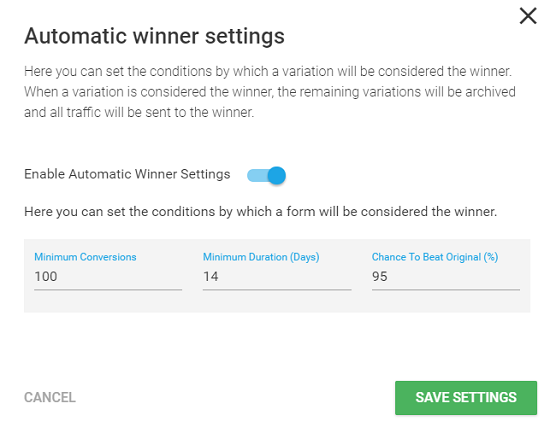This screenshot has height=421, width=550.
Task: Click the Minimum Duration (Days) label
Action: coord(261,257)
